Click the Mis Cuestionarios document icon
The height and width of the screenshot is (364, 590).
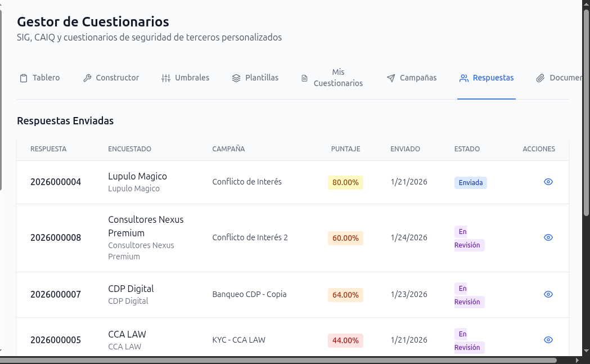click(303, 77)
